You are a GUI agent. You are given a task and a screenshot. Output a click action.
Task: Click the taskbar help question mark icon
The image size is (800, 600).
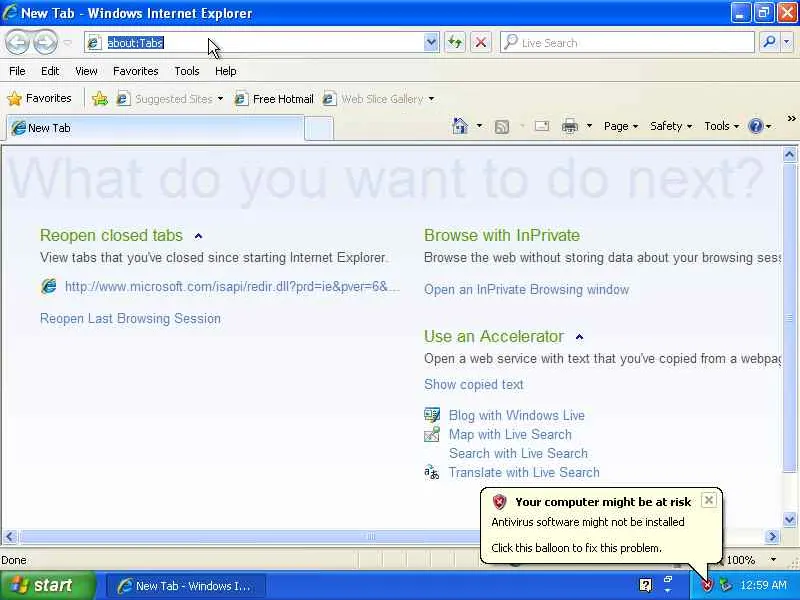pos(645,585)
